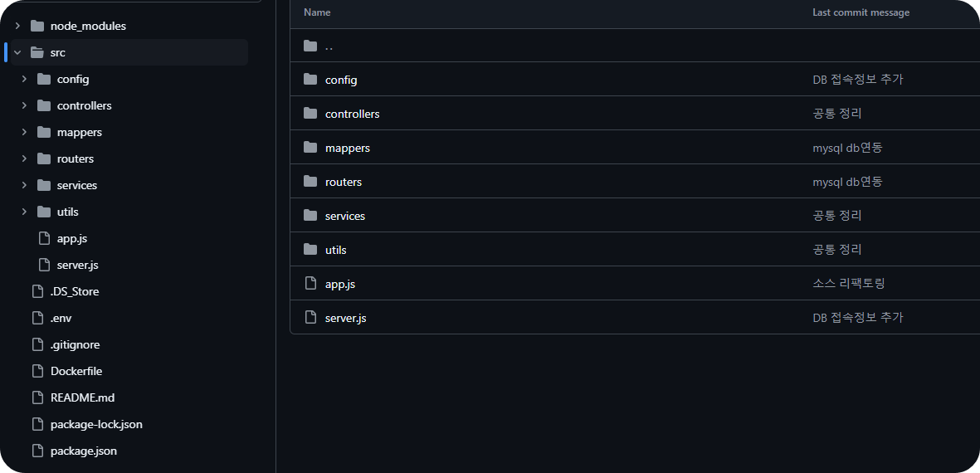Screen dimensions: 980x473
Task: Open routers' commit message 'mysql db연동'
Action: 847,181
